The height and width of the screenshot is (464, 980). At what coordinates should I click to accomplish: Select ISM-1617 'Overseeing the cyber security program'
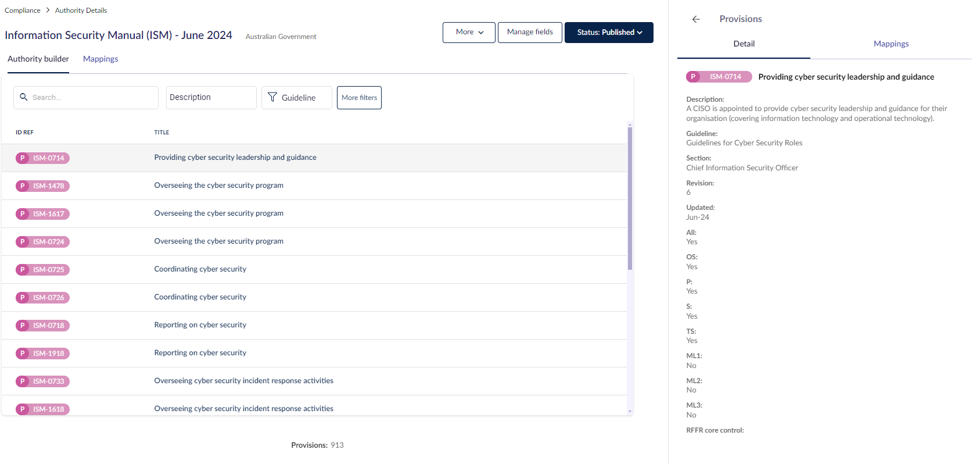tap(314, 214)
